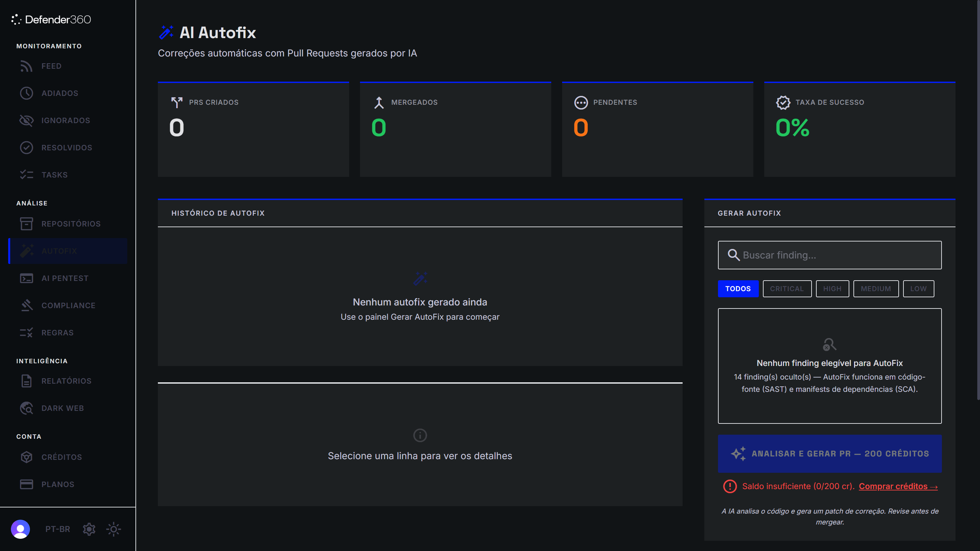Screen dimensions: 980x551
Task: Open Regras rules icon
Action: 26,333
